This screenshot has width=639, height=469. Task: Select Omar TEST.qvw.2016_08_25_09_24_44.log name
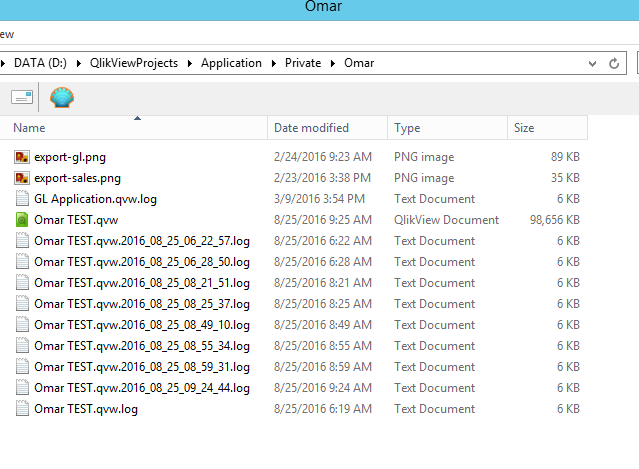click(x=142, y=388)
